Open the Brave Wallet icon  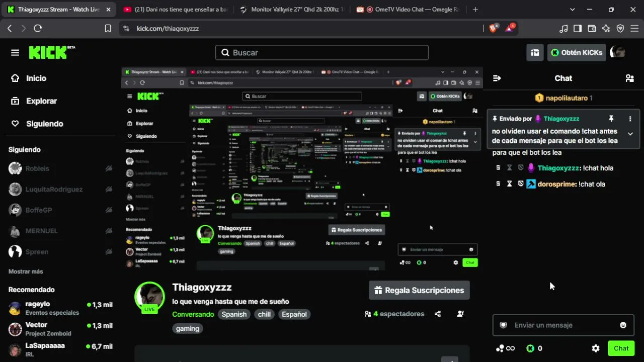click(592, 29)
